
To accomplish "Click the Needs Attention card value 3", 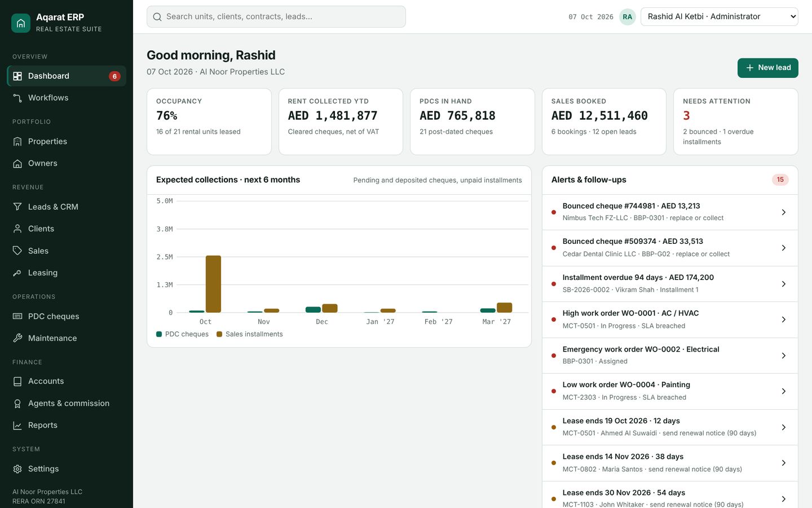I will pyautogui.click(x=686, y=116).
